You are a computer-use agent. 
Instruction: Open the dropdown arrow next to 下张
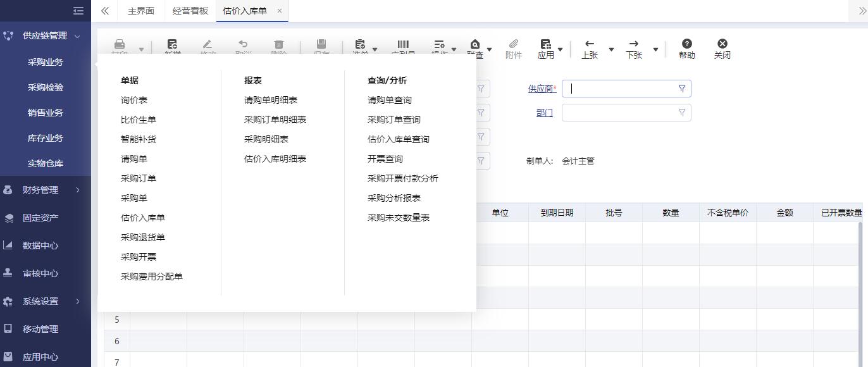(656, 49)
